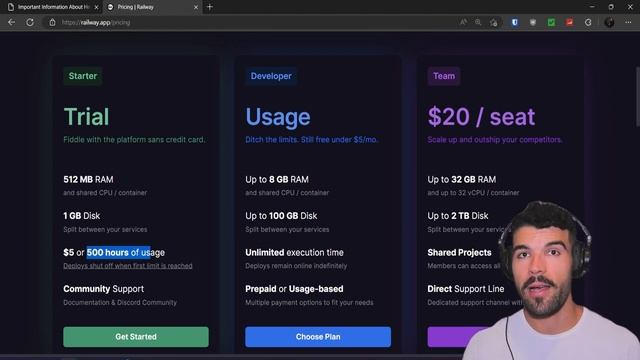This screenshot has height=360, width=640.
Task: Click 'Deploys shut off when first limit is reached'
Action: 128,266
